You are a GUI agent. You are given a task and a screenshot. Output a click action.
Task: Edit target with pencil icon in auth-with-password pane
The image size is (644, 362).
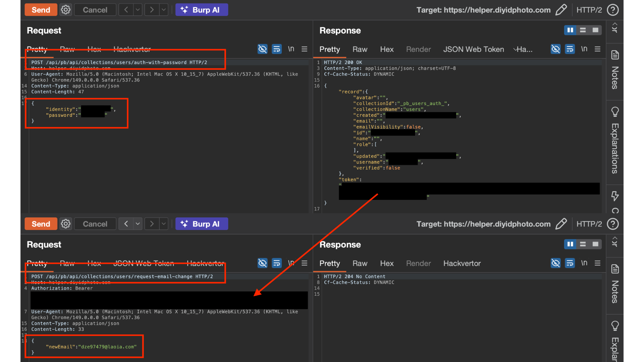pyautogui.click(x=561, y=10)
